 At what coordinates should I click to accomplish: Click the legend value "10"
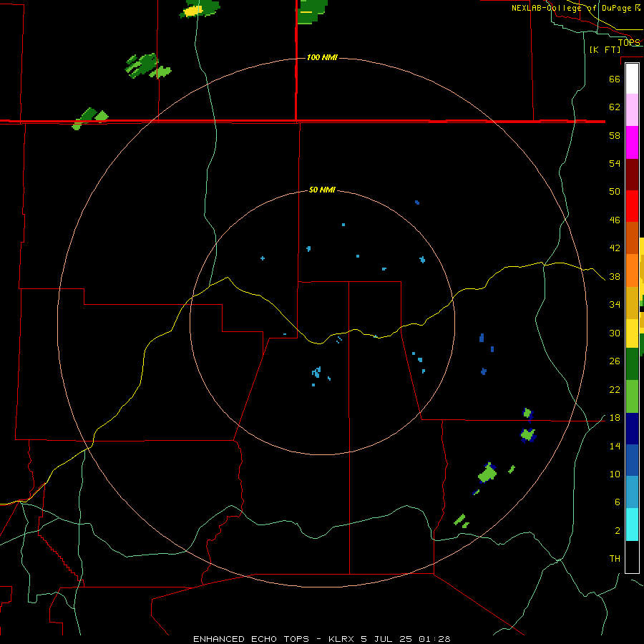[x=615, y=474]
